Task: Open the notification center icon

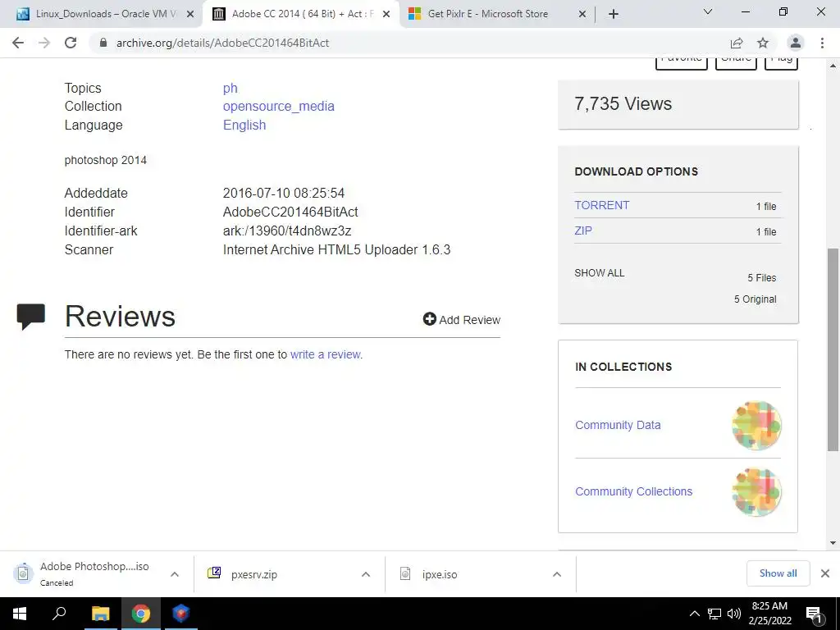Action: [x=815, y=615]
